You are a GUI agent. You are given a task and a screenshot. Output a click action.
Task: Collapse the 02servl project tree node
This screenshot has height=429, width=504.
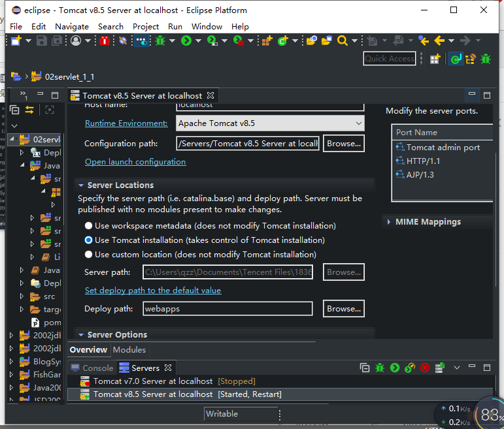tap(12, 139)
